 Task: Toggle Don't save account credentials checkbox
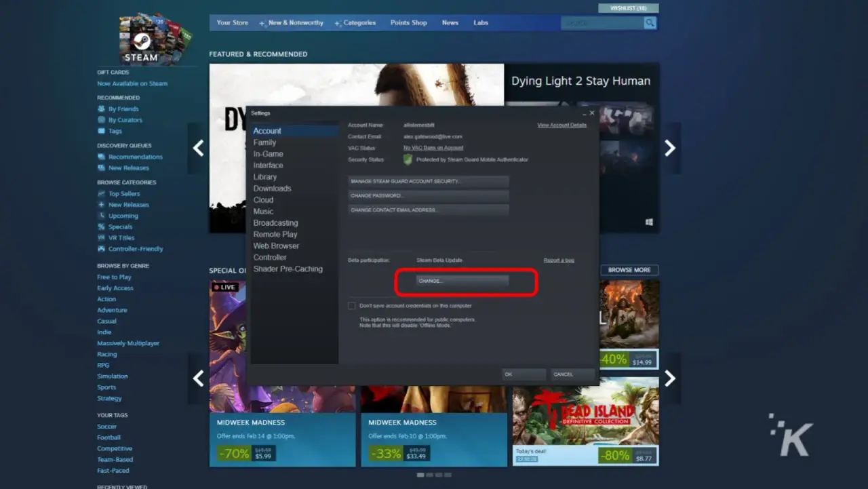351,306
